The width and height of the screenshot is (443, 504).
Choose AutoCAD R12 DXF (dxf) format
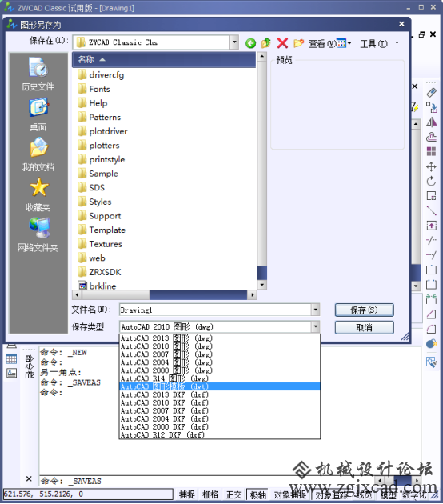[x=220, y=435]
